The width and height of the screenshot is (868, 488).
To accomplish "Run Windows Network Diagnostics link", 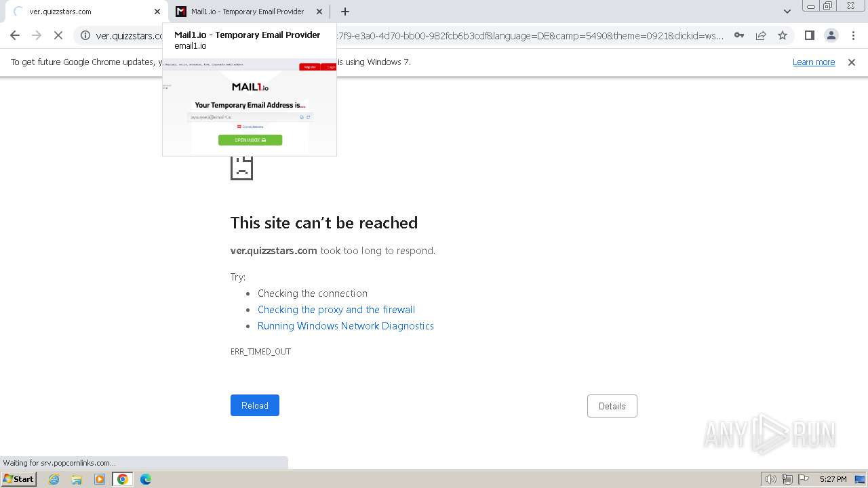I will [x=346, y=326].
